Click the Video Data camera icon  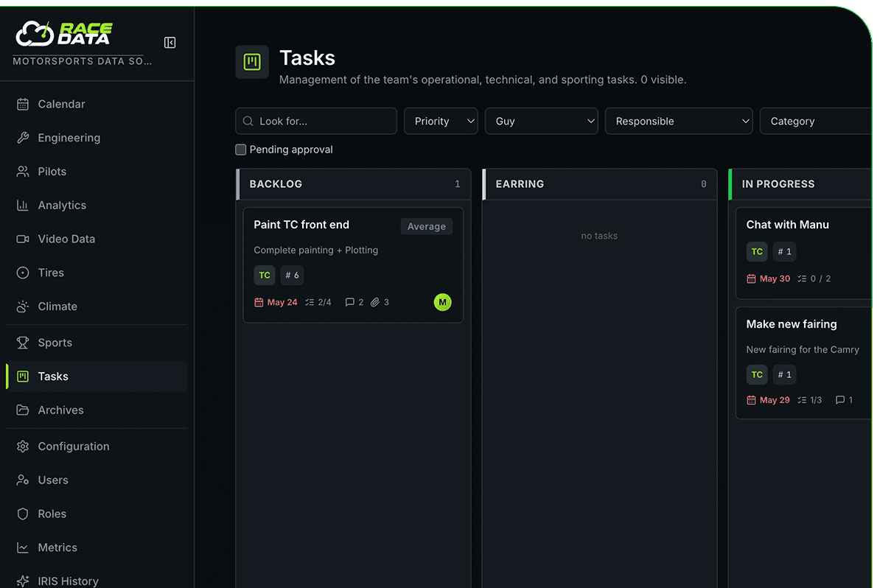click(x=22, y=239)
